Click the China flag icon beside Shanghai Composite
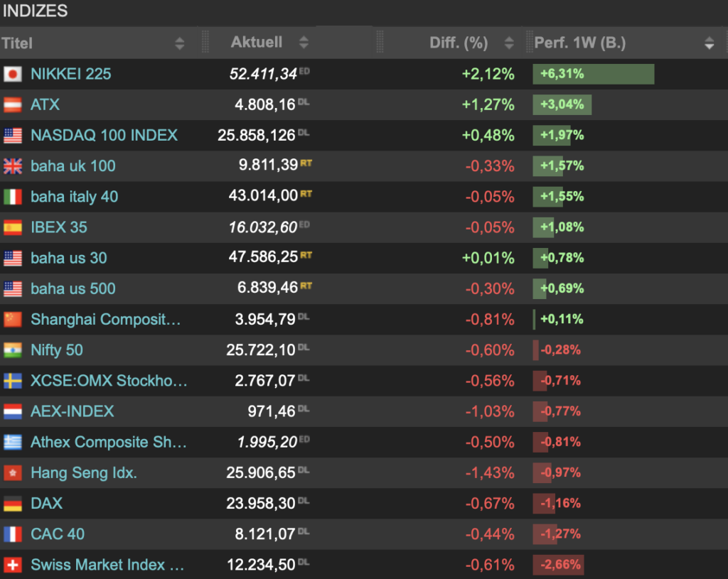 (x=12, y=320)
